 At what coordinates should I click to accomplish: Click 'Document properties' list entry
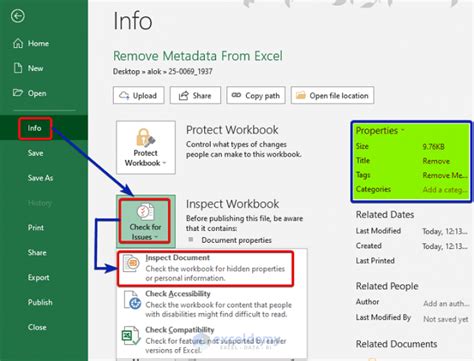coord(236,240)
